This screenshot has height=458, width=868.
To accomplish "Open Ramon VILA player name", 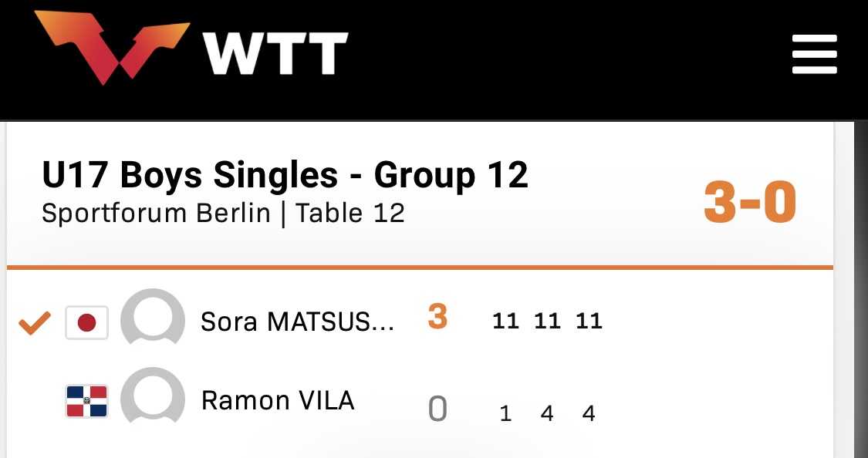I will [x=278, y=401].
